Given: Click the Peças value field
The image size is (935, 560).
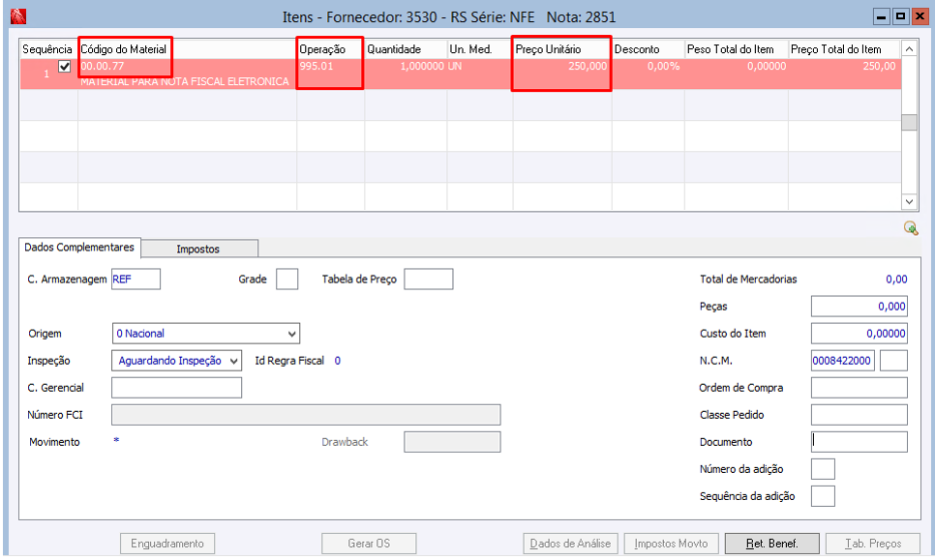Looking at the screenshot, I should (x=860, y=307).
